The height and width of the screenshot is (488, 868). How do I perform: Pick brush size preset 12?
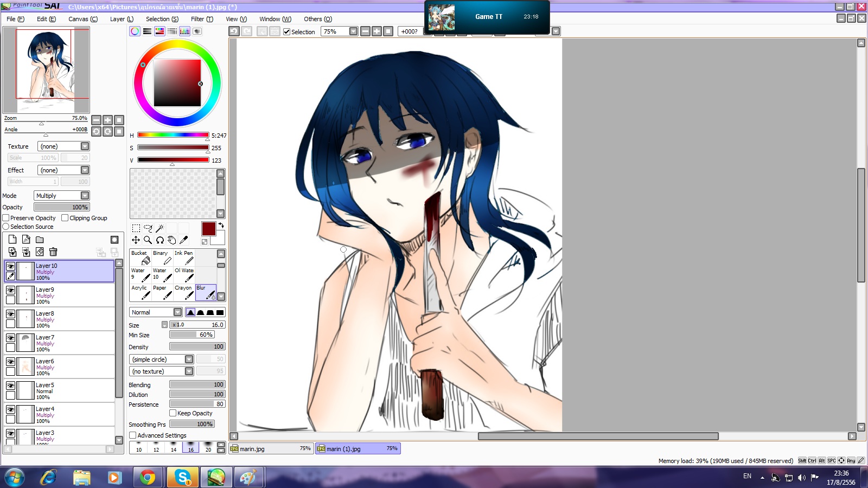[156, 447]
